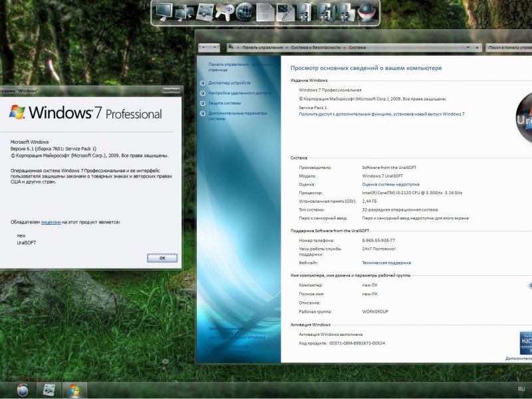Click shield icon beside Настройка удаленного доступа
Viewport: 532px width, 399px height.
point(203,93)
